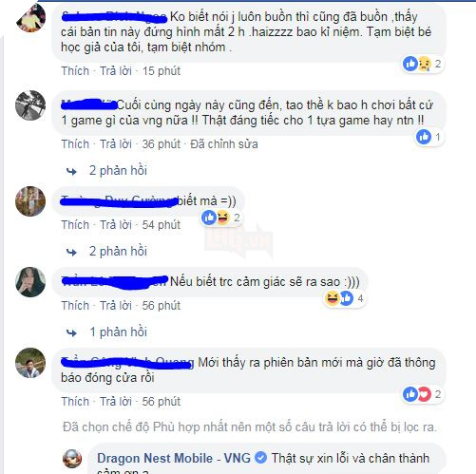Click Thích on the 15 phút comment
Screen dimensions: 476x474
75,71
